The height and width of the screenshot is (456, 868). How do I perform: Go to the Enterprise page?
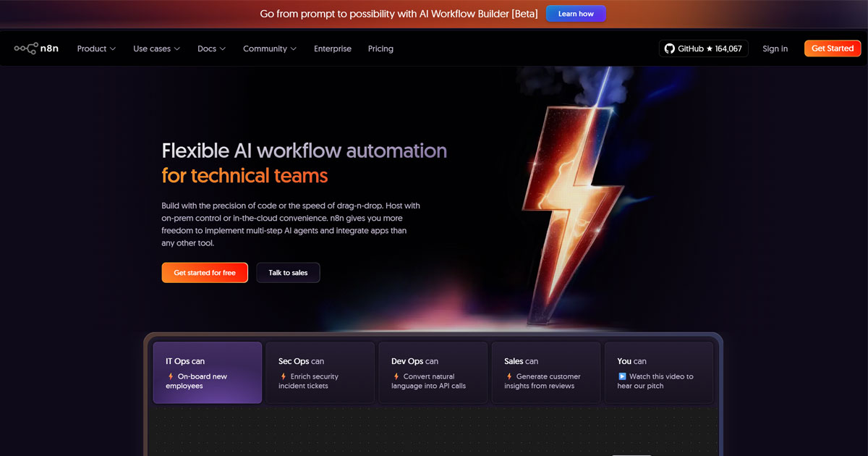click(x=332, y=48)
